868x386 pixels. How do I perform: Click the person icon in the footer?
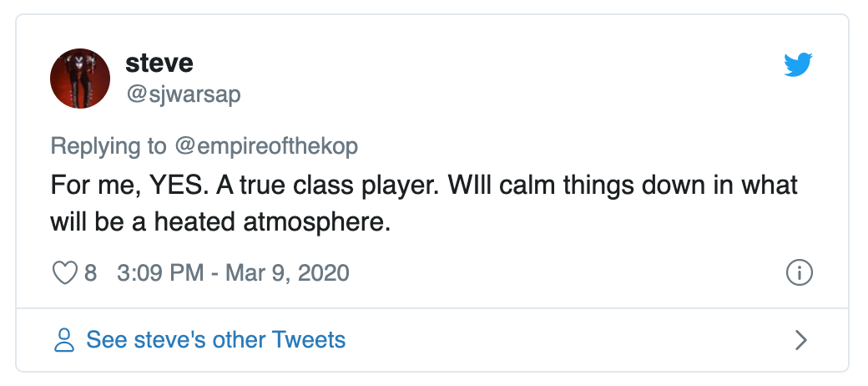click(64, 339)
